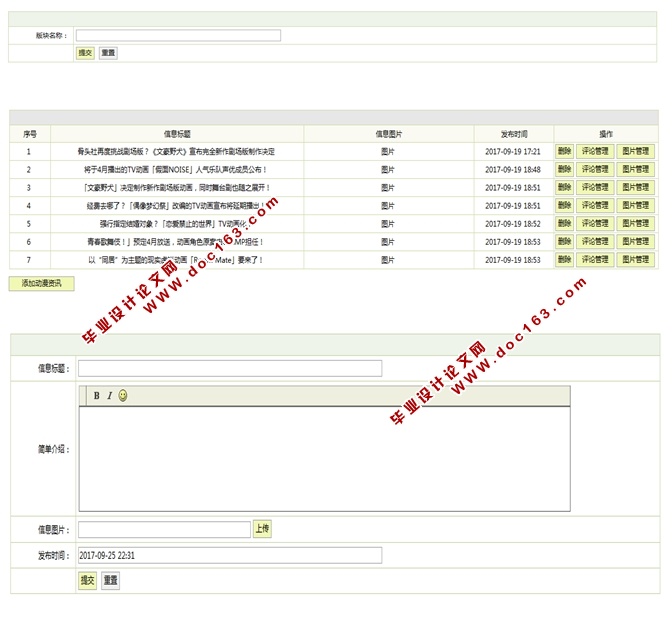View the 图片 link in row 2
This screenshot has height=628, width=672.
coord(388,169)
